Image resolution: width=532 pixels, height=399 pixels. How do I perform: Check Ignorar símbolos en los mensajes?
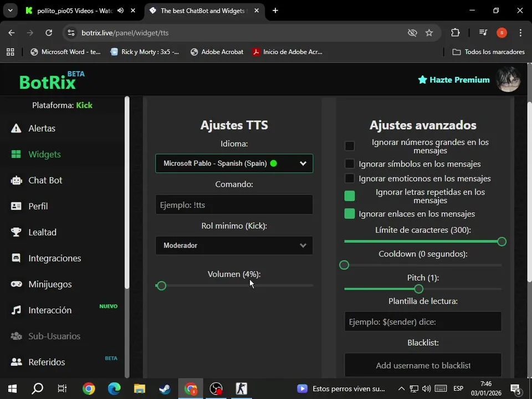350,163
